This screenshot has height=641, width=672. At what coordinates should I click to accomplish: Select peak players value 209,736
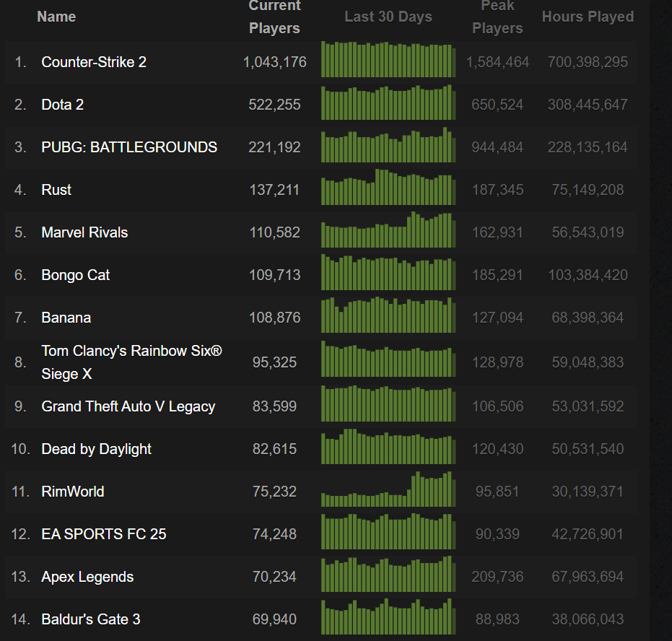point(497,577)
